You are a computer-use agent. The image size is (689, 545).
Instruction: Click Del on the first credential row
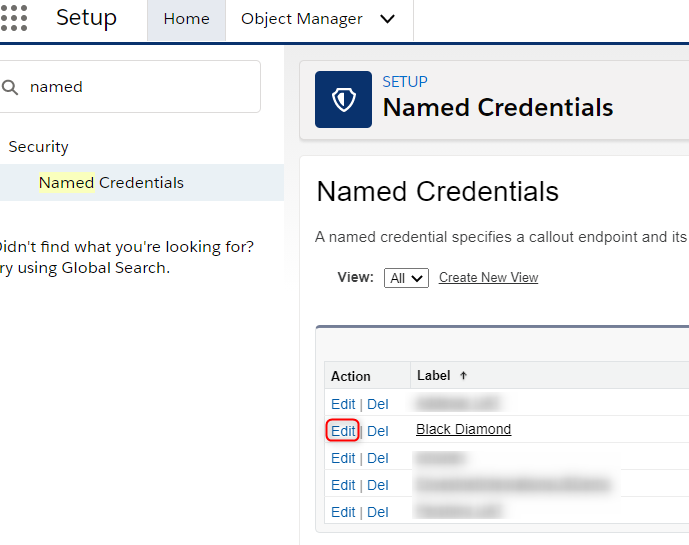[377, 404]
